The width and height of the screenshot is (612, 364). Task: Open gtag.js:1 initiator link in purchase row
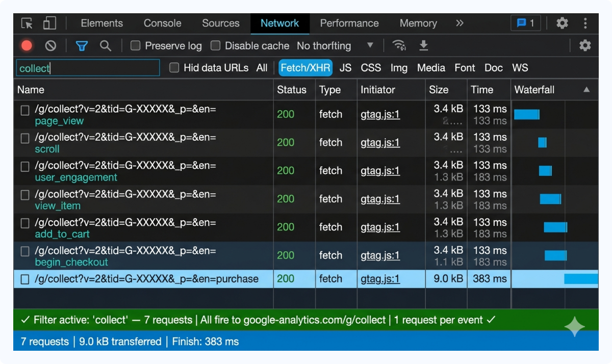coord(380,279)
